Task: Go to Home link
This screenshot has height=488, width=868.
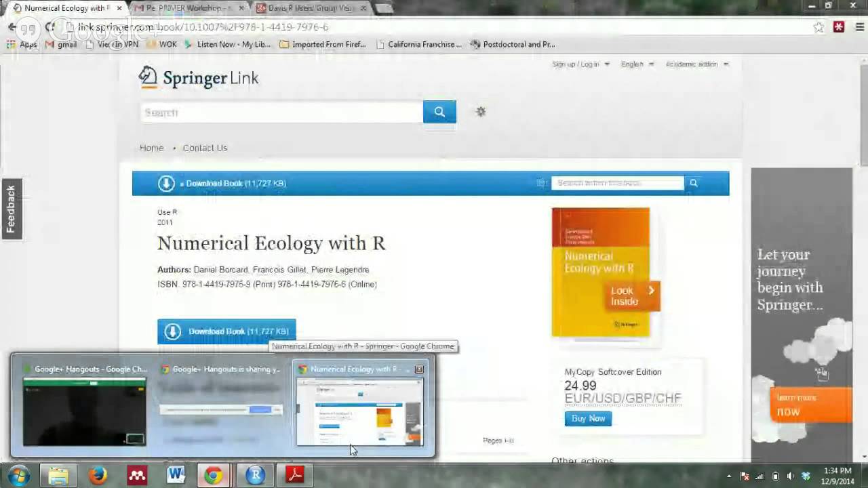Action: click(151, 148)
